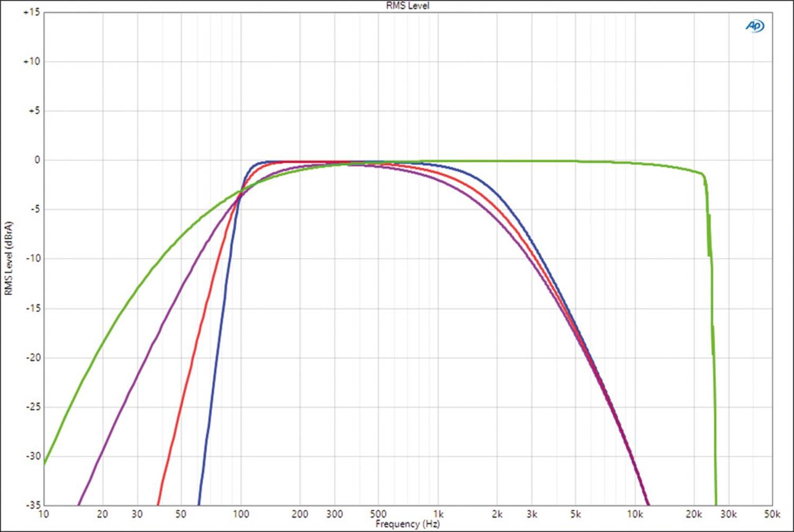
Task: Click the "+5" y-axis tick label
Action: [34, 111]
